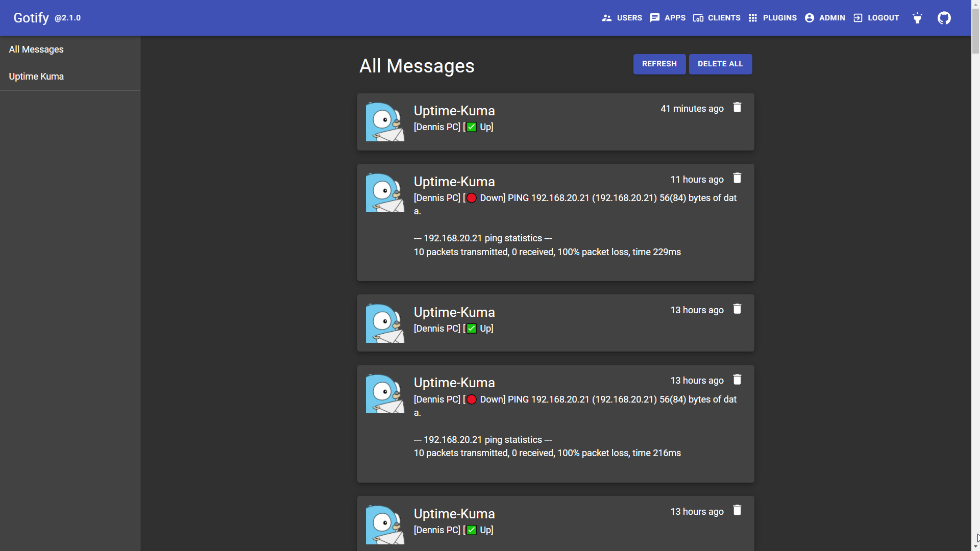Open the Plugins page
The image size is (980, 551).
tap(772, 18)
